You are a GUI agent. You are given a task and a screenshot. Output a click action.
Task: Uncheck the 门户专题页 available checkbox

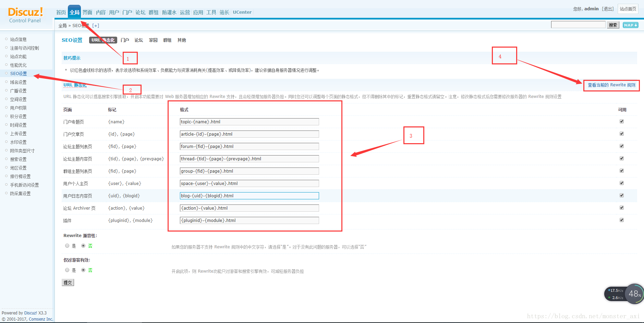622,122
